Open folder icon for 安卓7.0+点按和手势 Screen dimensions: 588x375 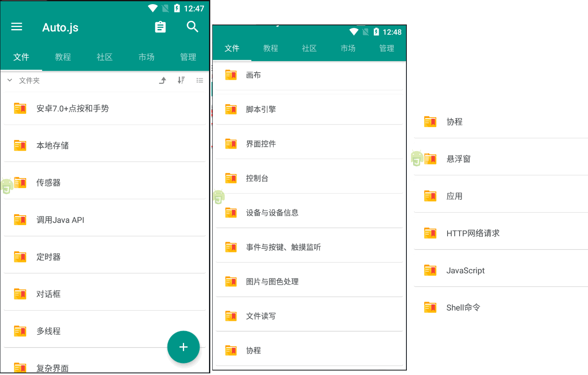[20, 108]
